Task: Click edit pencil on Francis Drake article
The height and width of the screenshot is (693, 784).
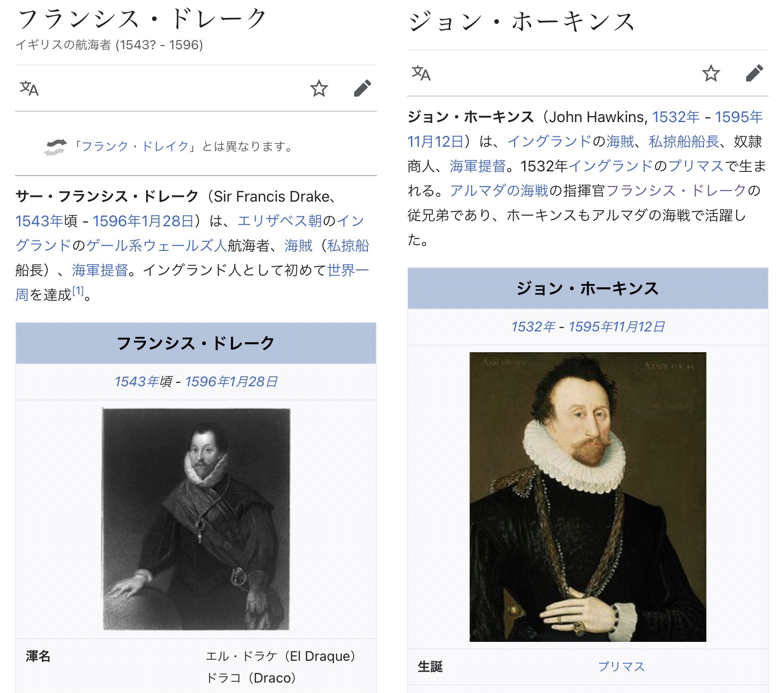Action: [362, 89]
